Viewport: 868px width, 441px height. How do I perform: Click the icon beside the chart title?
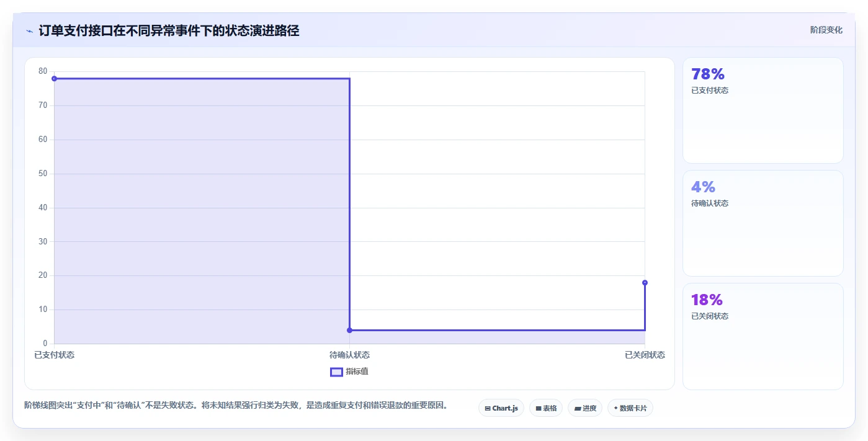(x=30, y=31)
